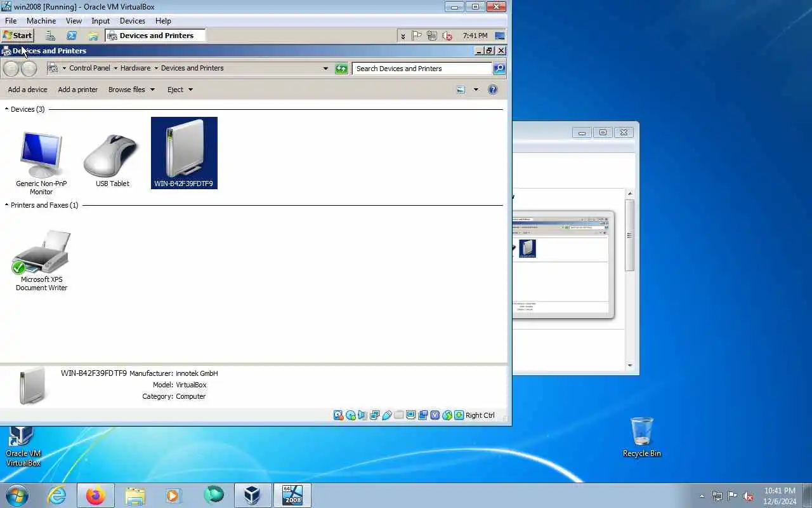Launch Internet Explorer from host taskbar

(57, 495)
